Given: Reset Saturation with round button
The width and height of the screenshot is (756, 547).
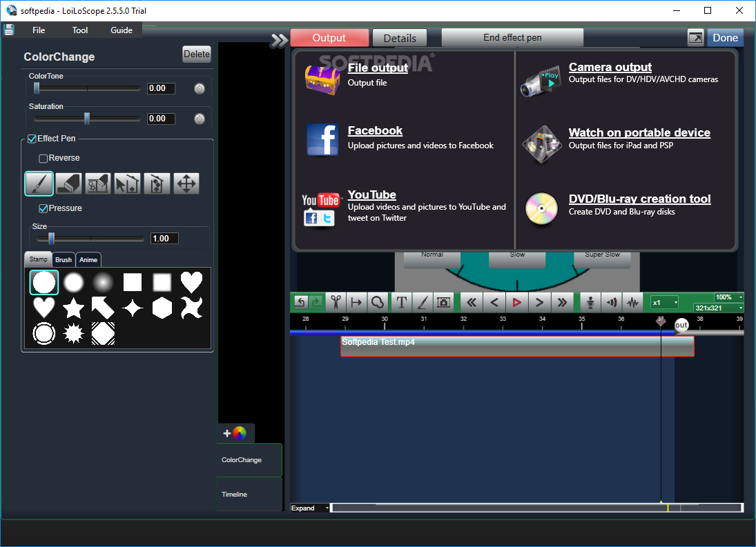Looking at the screenshot, I should click(x=200, y=119).
